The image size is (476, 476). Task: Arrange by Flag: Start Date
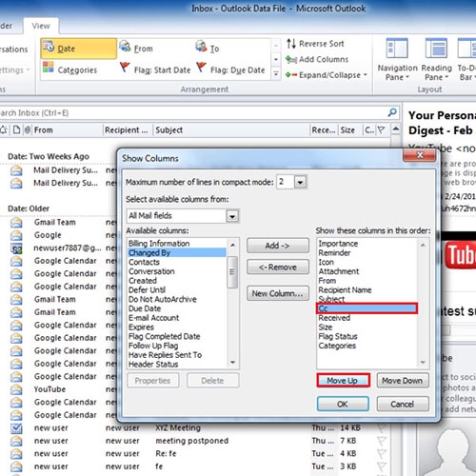(x=155, y=69)
